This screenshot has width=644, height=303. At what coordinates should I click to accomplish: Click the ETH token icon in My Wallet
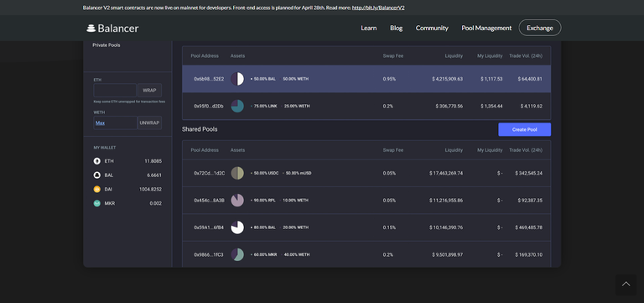click(x=97, y=161)
